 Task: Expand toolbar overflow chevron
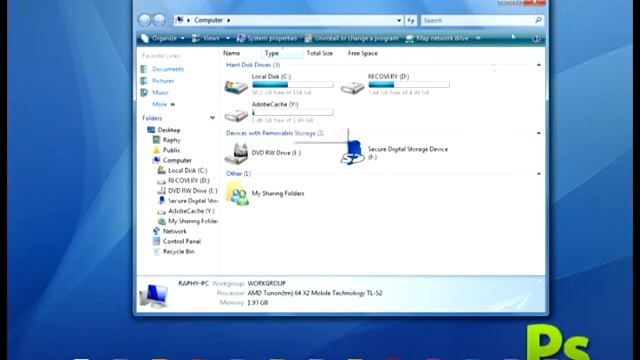click(478, 38)
